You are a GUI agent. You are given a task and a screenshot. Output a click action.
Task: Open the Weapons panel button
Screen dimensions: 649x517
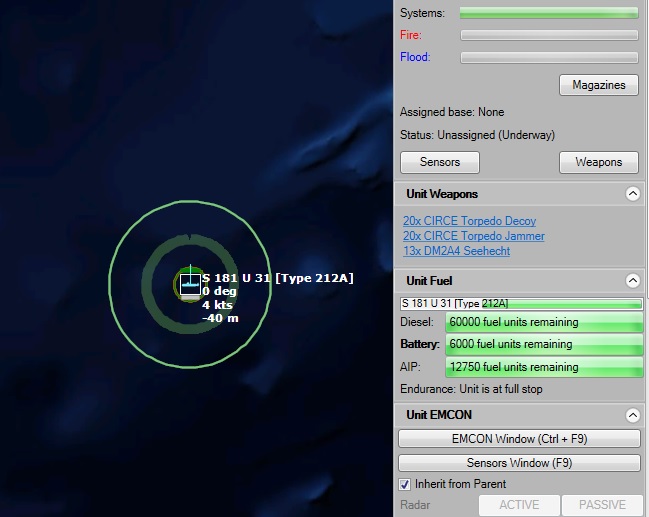(x=599, y=162)
